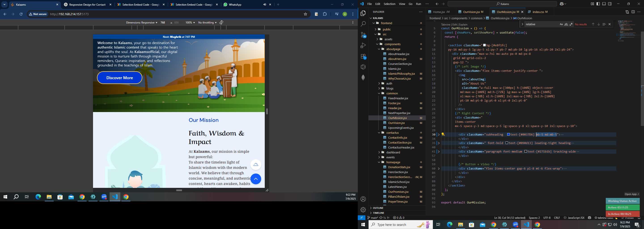The image size is (644, 229).
Task: Toggle Match Case in find widget
Action: pyautogui.click(x=561, y=24)
